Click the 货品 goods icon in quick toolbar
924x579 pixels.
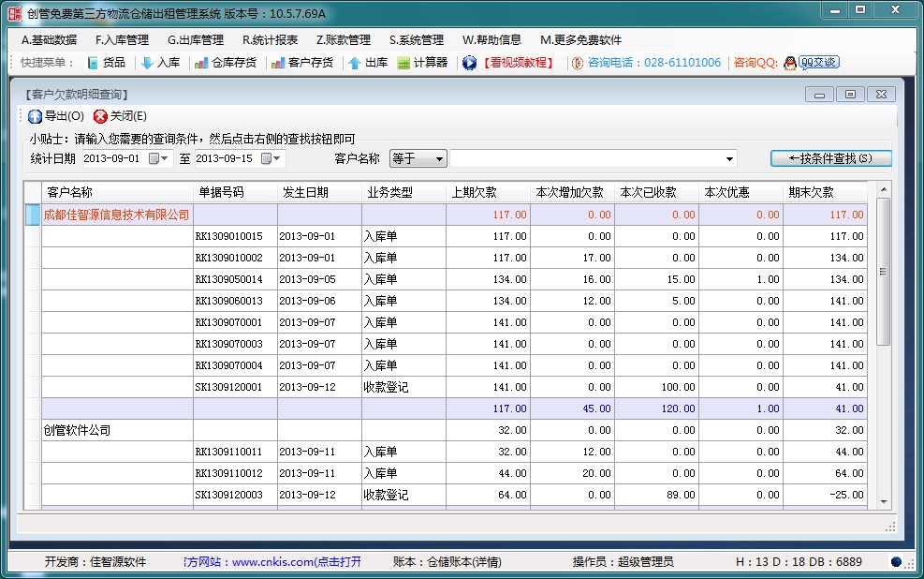pyautogui.click(x=93, y=63)
